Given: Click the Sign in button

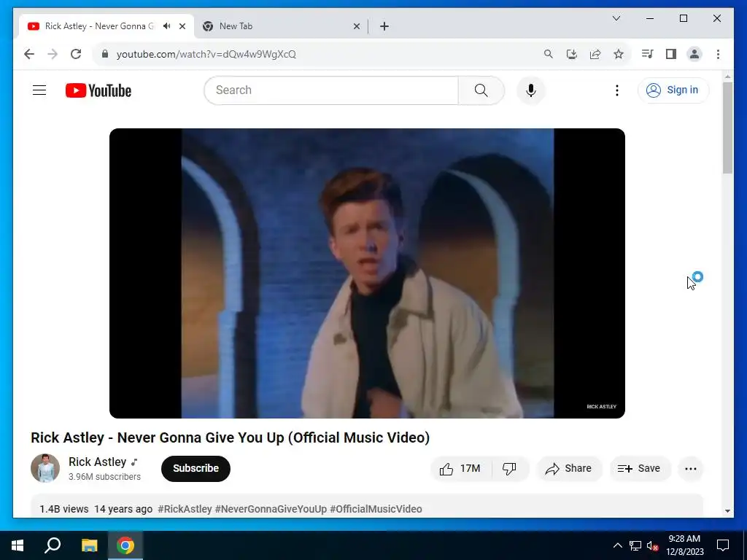Looking at the screenshot, I should 673,90.
